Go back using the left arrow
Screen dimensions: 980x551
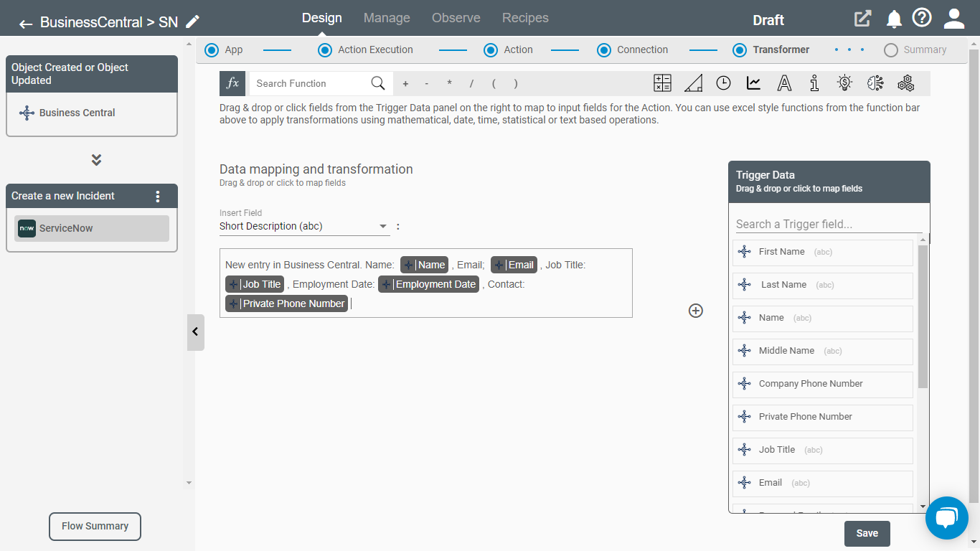(26, 23)
